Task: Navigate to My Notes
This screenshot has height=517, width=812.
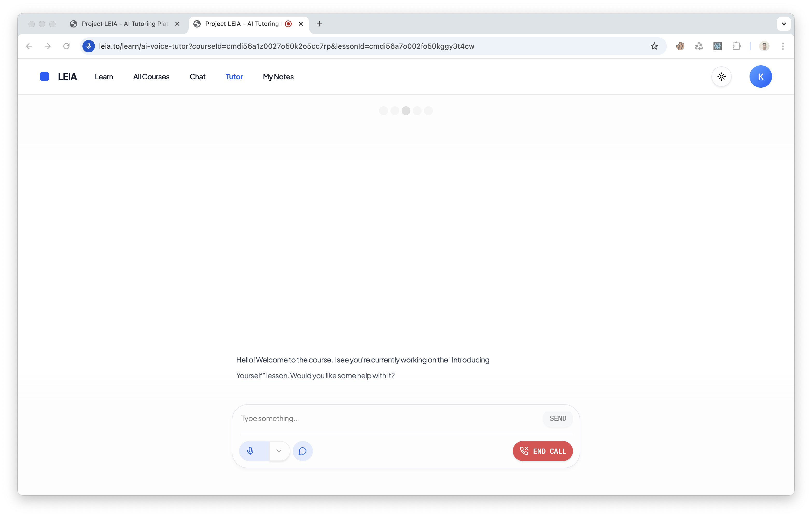Action: pos(278,77)
